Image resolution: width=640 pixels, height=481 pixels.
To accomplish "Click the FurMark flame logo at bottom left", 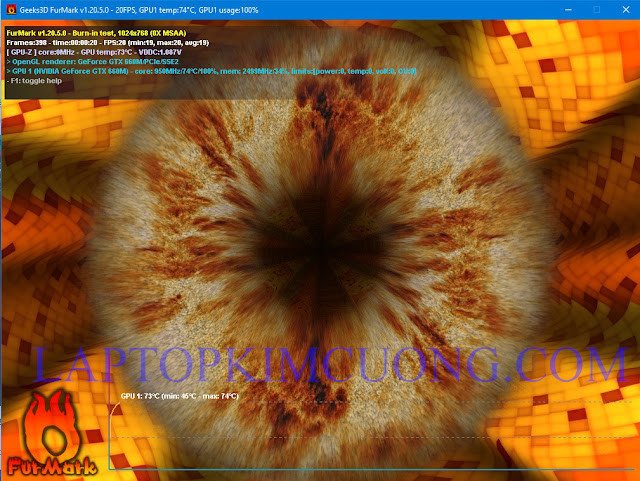I will [52, 434].
